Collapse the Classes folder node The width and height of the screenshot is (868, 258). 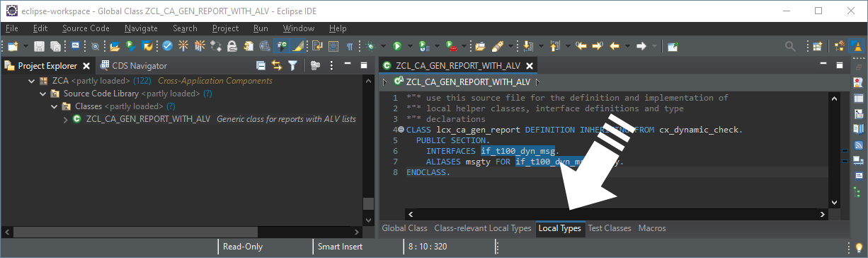point(54,106)
